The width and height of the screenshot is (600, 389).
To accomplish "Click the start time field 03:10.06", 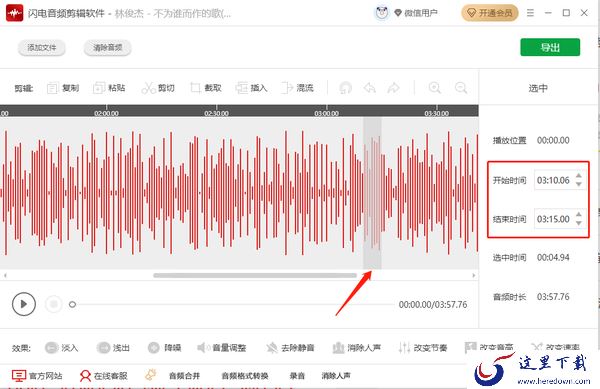I will [x=554, y=180].
